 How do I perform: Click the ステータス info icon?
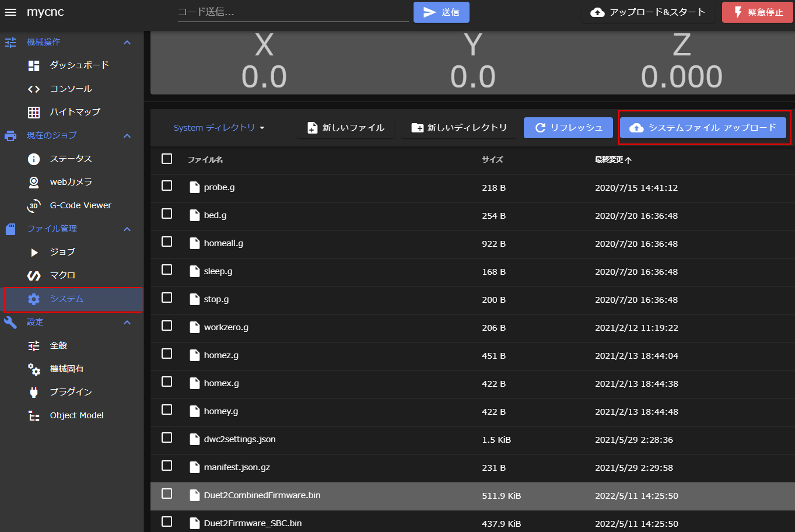tap(34, 159)
